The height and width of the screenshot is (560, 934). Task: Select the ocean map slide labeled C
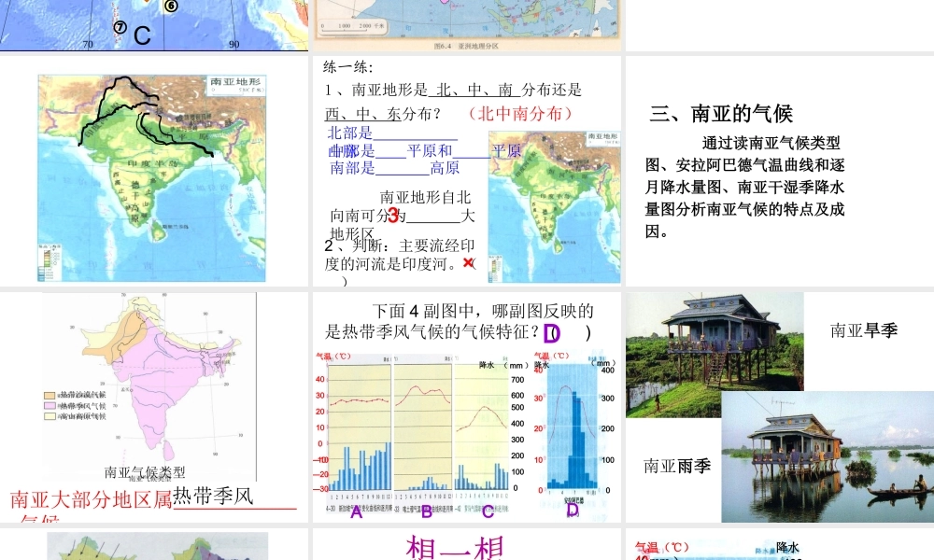[154, 25]
